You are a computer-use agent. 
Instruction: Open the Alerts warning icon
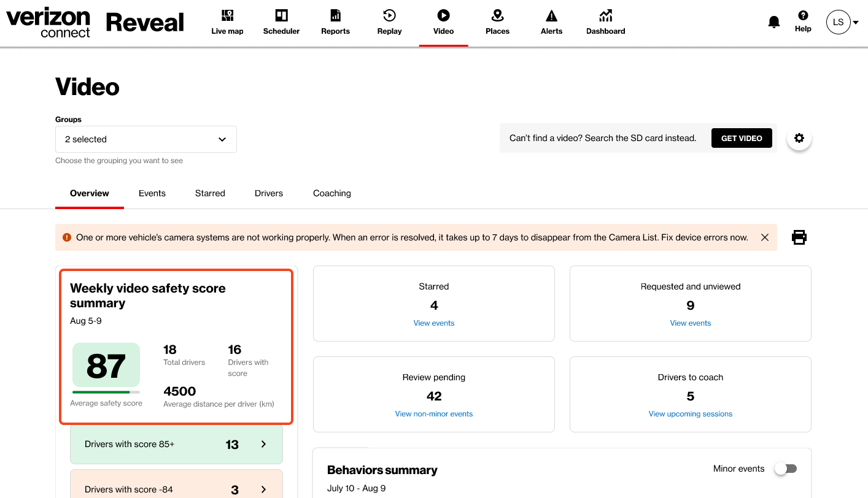(551, 15)
